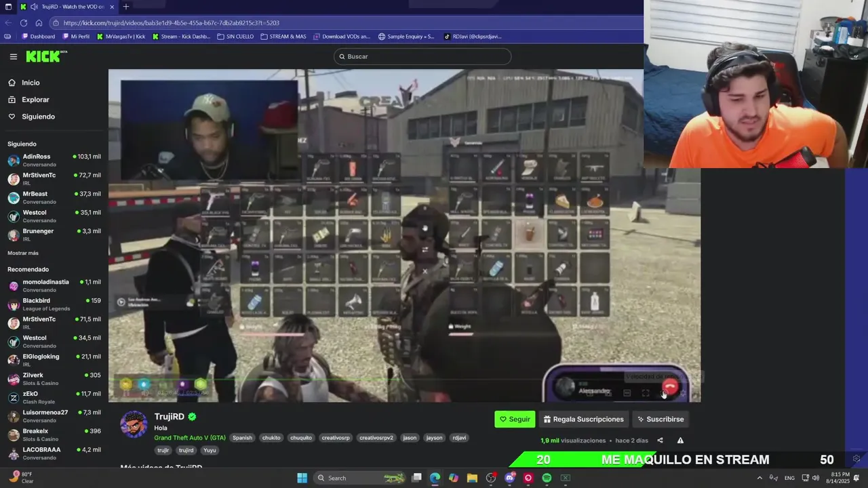Open Microsoft Edge from taskbar
Viewport: 868px width, 488px height.
click(435, 478)
